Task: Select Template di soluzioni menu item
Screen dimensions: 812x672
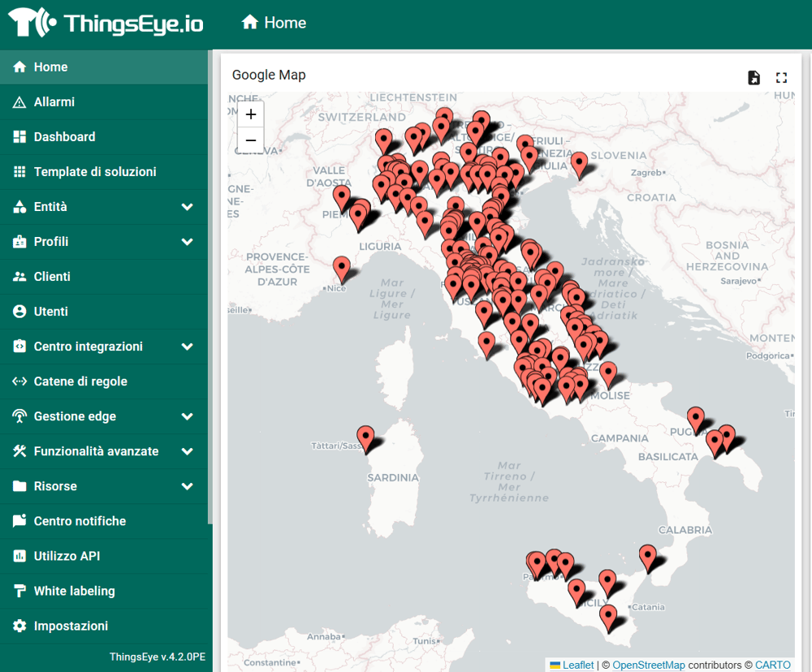Action: (95, 172)
